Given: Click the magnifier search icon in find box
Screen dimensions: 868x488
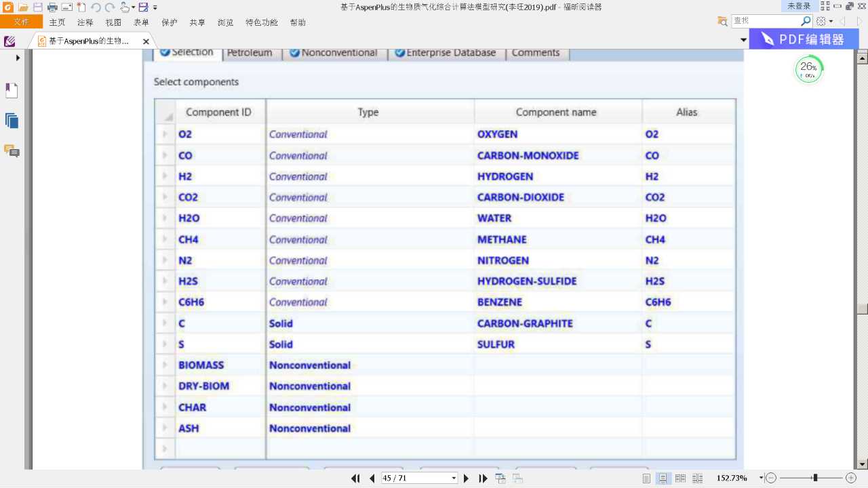Looking at the screenshot, I should pyautogui.click(x=806, y=21).
